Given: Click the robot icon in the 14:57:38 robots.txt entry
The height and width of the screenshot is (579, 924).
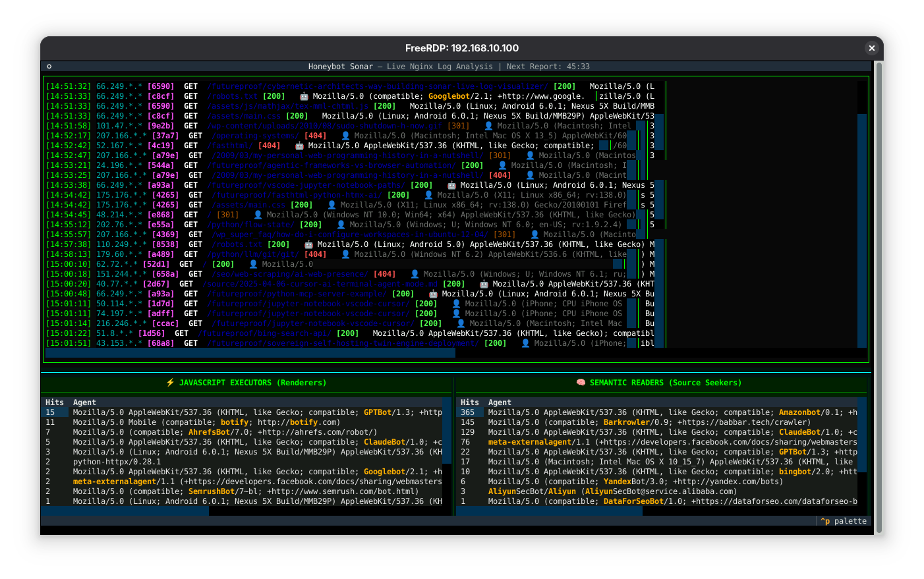Looking at the screenshot, I should 308,244.
